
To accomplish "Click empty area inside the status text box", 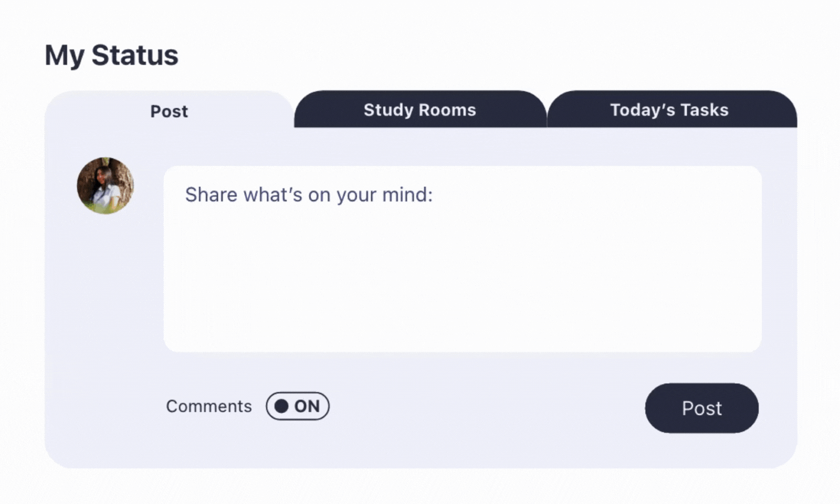I will [x=462, y=283].
